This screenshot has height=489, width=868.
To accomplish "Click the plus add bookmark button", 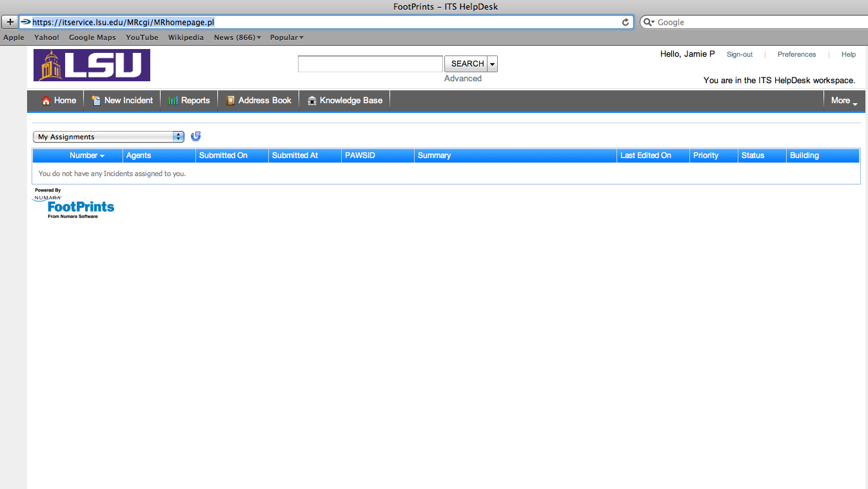I will pos(10,22).
